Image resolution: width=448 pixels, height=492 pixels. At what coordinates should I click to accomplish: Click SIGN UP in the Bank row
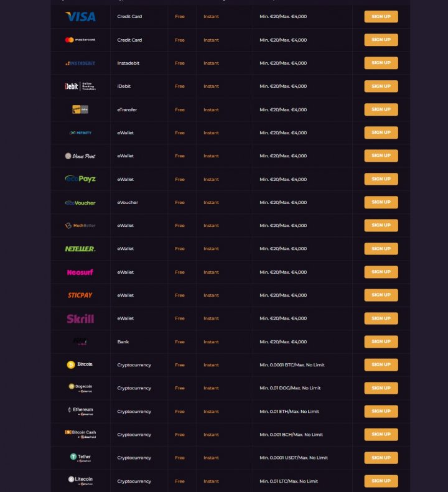pos(381,341)
